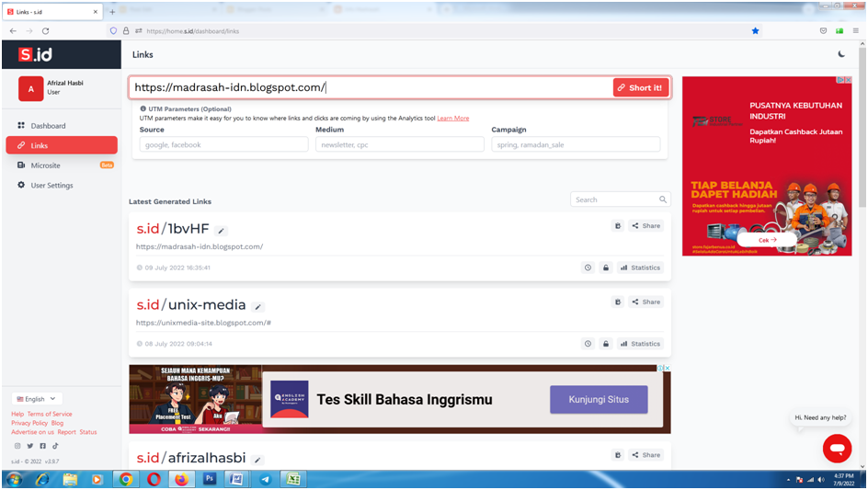Share the s.id/unix-media link
The image size is (868, 490).
point(646,302)
